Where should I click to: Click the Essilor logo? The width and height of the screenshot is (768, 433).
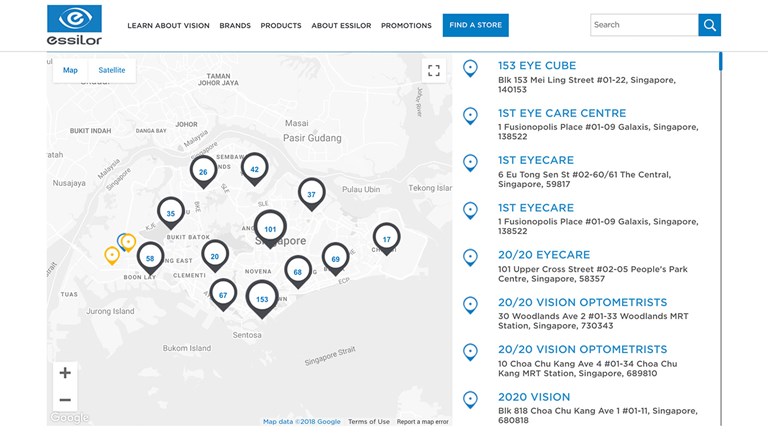coord(74,25)
